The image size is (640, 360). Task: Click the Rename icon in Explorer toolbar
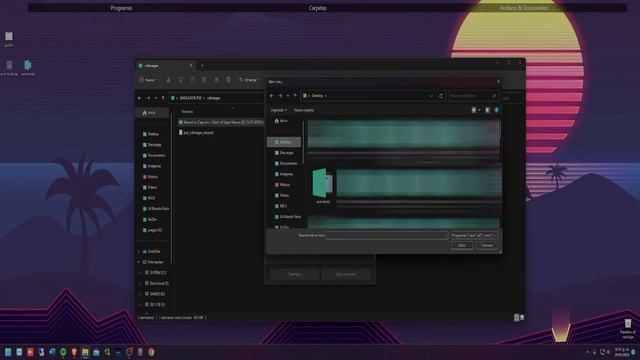click(x=204, y=80)
